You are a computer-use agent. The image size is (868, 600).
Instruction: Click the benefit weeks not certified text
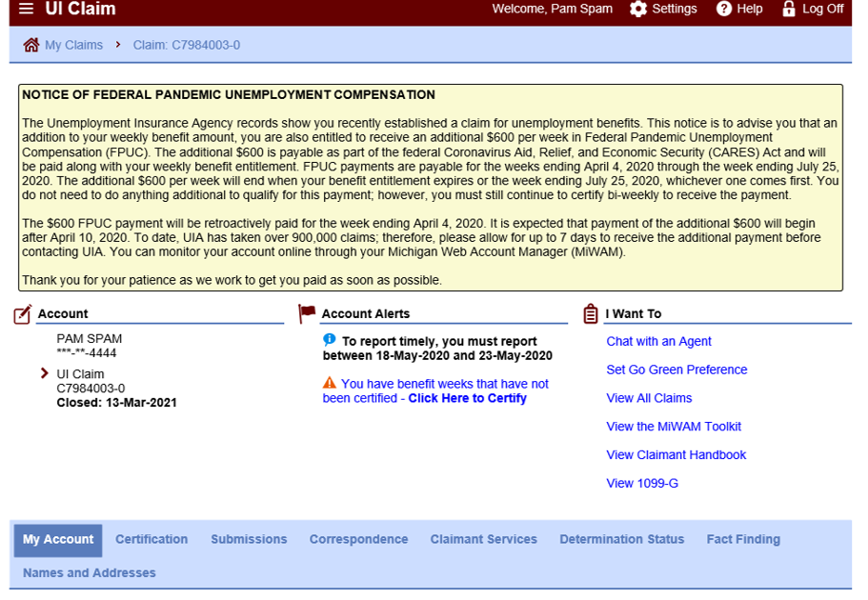point(435,390)
